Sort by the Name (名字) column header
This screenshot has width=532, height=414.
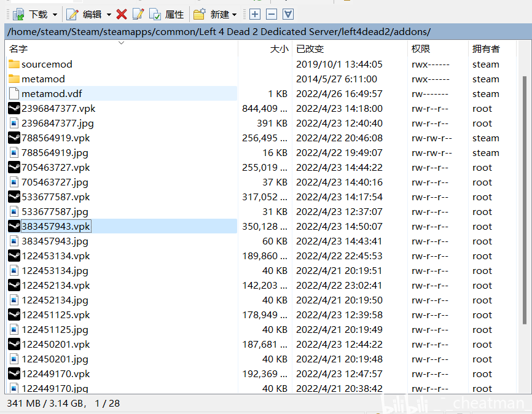click(x=122, y=49)
